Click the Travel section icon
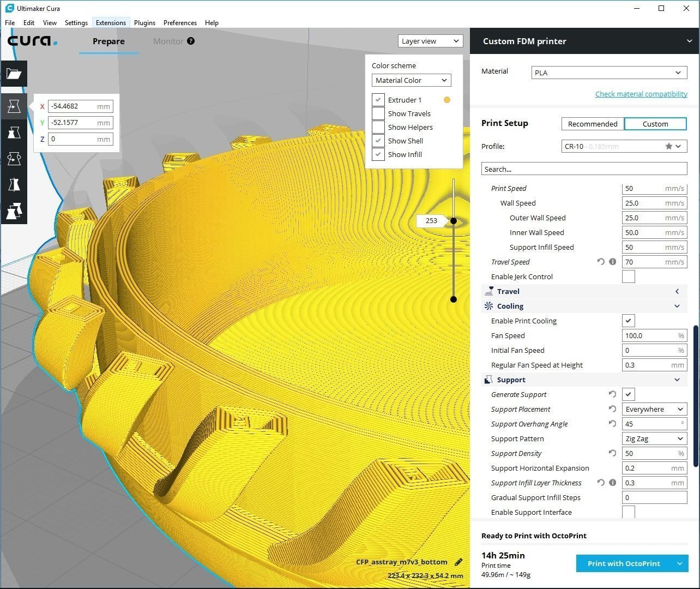This screenshot has width=700, height=589. tap(489, 291)
